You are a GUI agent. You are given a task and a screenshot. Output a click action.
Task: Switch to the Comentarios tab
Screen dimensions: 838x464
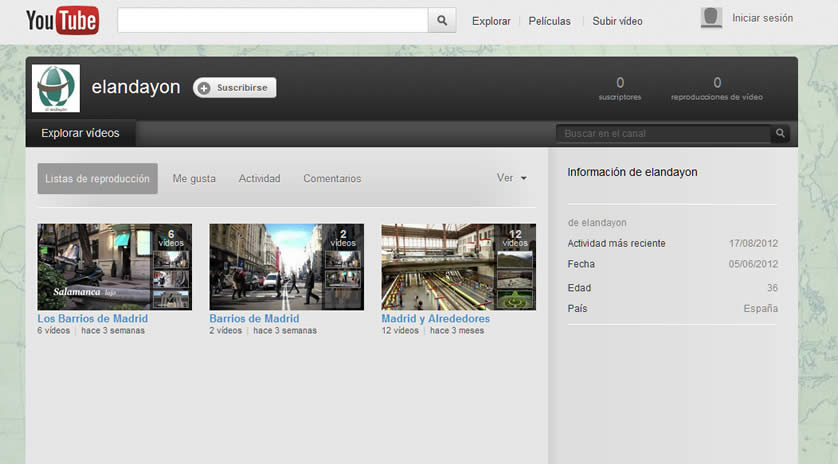pos(332,179)
